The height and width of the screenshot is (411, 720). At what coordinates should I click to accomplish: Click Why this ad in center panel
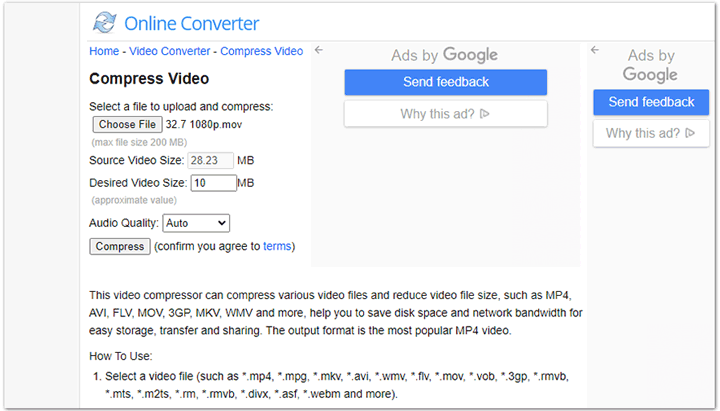click(437, 114)
